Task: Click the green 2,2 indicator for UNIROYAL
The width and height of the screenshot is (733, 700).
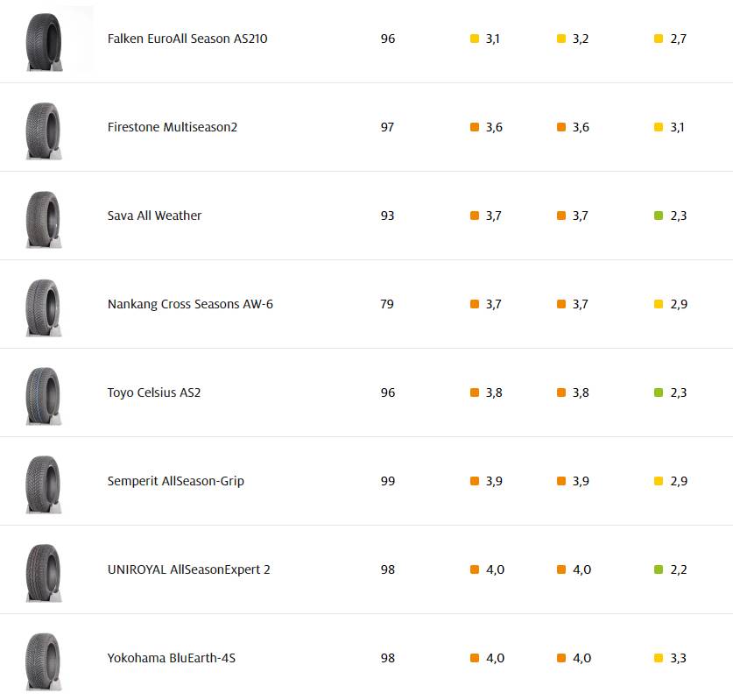Action: coord(659,570)
